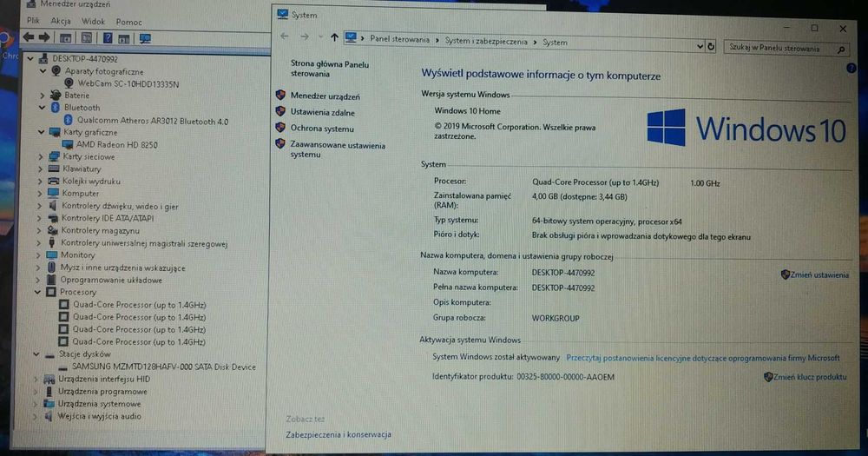Click the Wejścia i wyjścia audio icon
This screenshot has width=868, height=456.
point(48,415)
